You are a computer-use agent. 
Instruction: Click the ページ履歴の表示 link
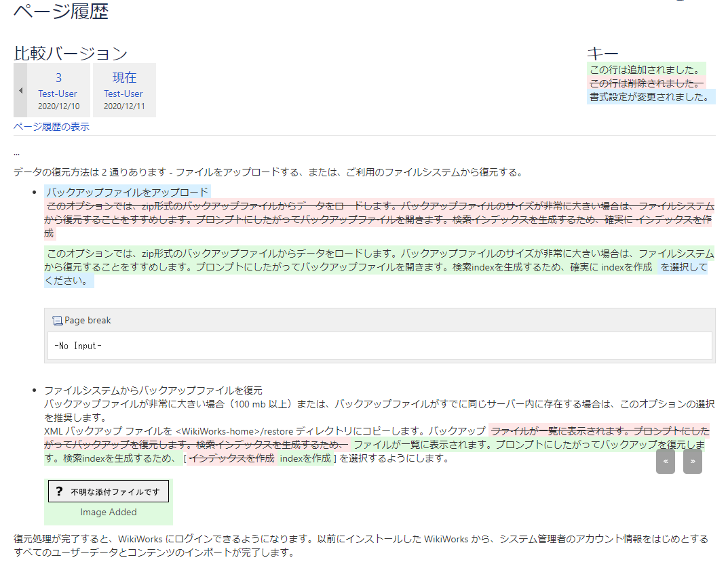52,127
